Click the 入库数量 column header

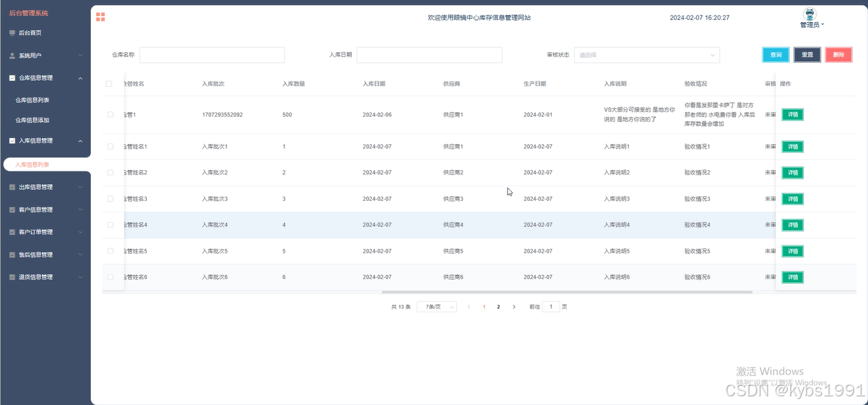[x=294, y=84]
